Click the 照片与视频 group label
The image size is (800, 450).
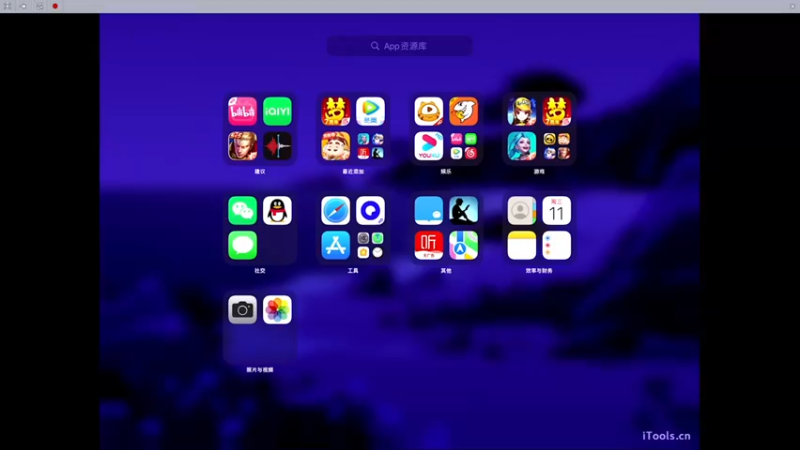(260, 369)
